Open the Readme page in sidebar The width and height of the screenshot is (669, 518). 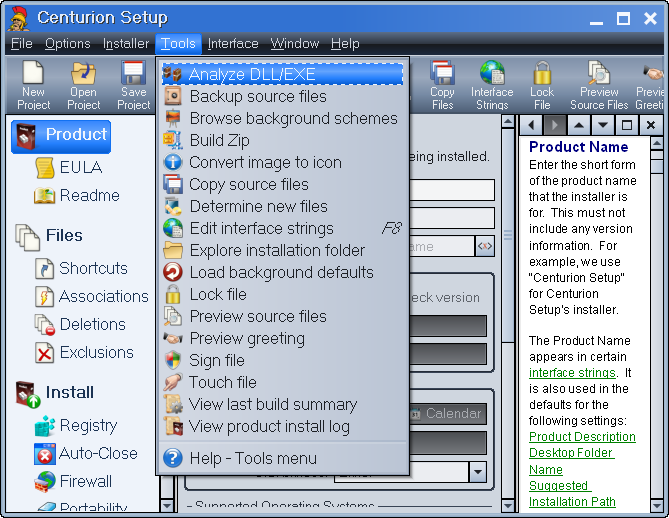click(77, 195)
